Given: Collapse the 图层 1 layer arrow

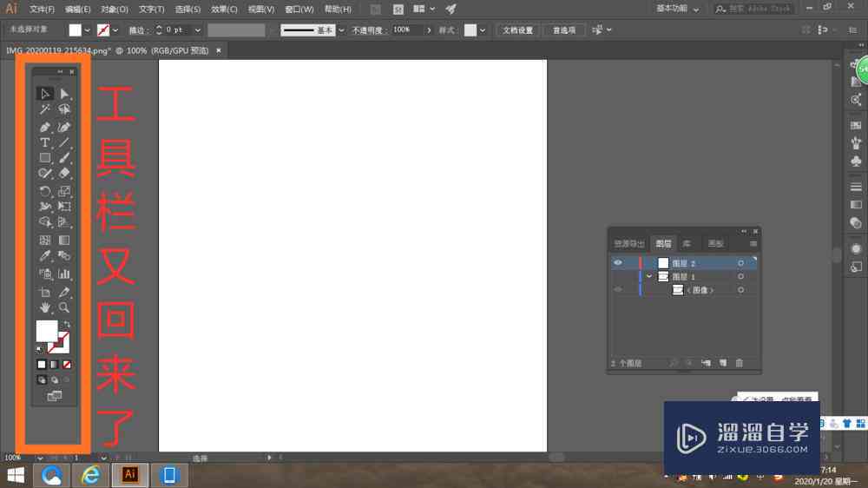Looking at the screenshot, I should coord(648,276).
